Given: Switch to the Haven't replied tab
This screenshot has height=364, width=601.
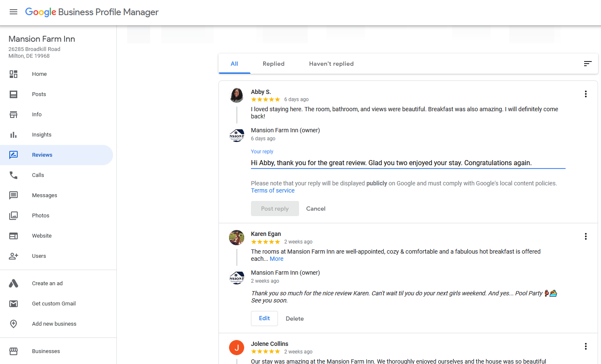Looking at the screenshot, I should point(331,64).
